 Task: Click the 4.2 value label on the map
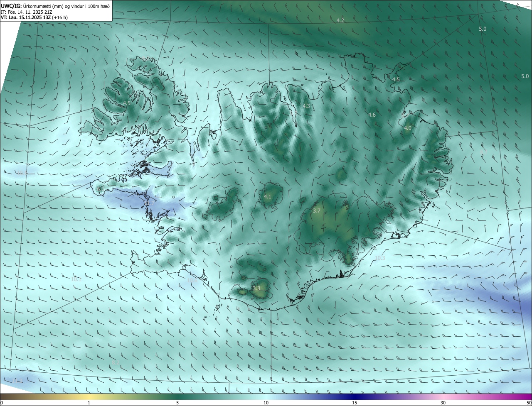(x=340, y=20)
